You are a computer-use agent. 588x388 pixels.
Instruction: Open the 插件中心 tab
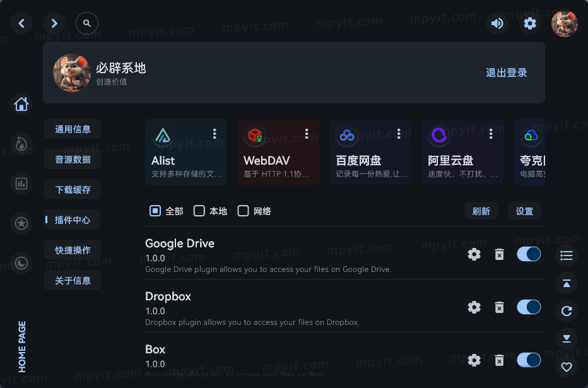coord(73,220)
